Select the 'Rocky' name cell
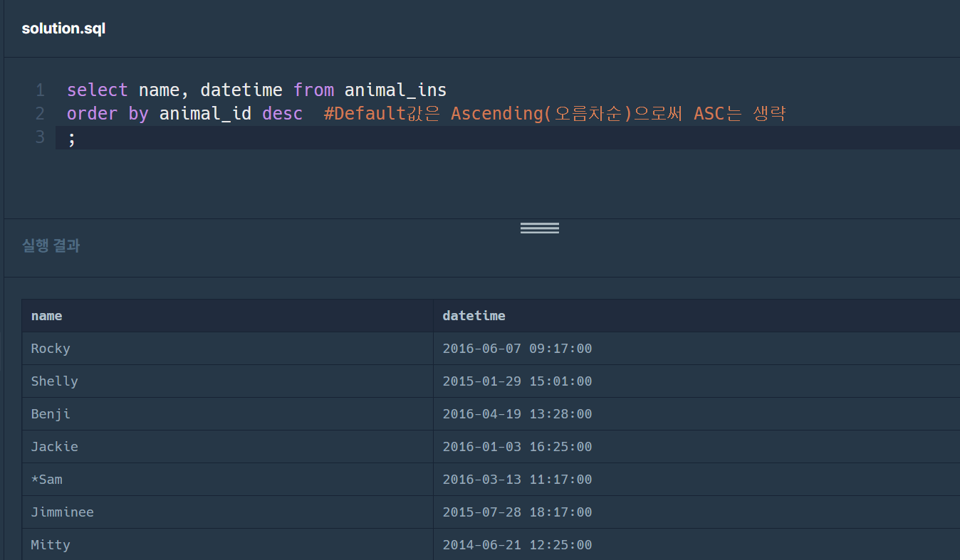 coord(227,349)
